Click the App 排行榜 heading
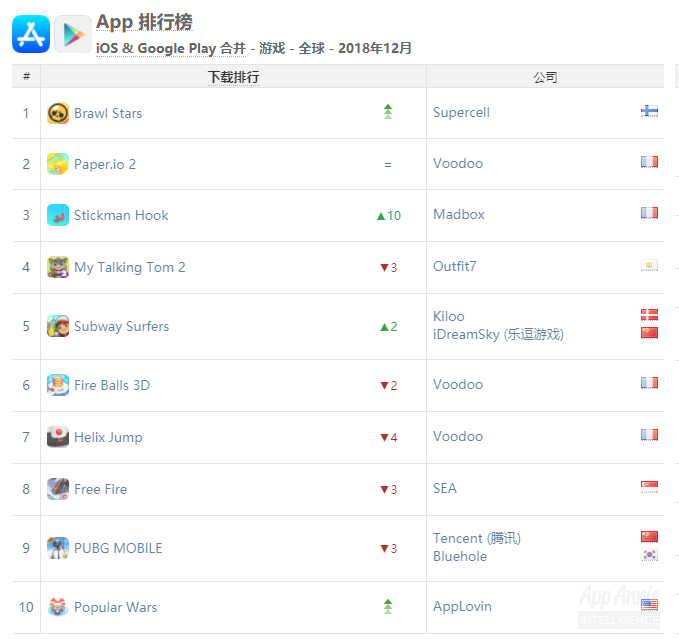Image resolution: width=679 pixels, height=639 pixels. point(144,22)
